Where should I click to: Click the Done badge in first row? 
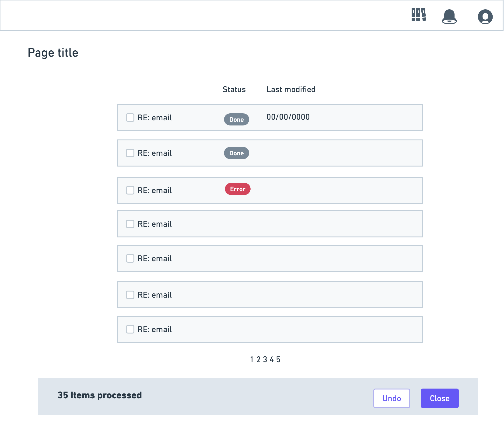click(x=236, y=120)
